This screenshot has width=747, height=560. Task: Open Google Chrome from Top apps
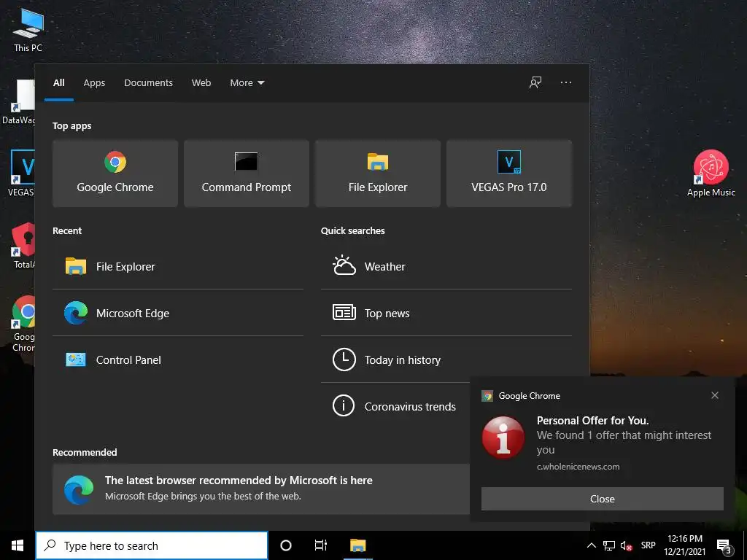(x=115, y=174)
